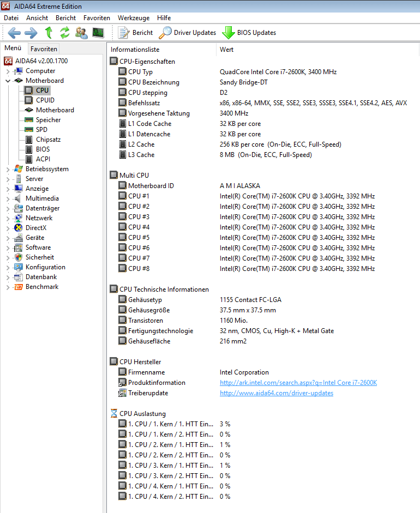Click the CPU-Eigenschaften group header
This screenshot has height=513, width=420.
(x=142, y=61)
